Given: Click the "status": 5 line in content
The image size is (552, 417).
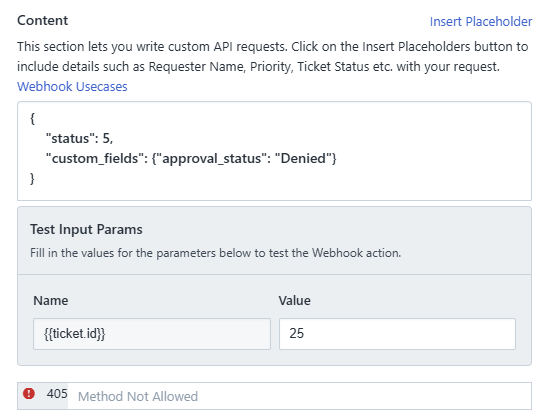Looking at the screenshot, I should [80, 139].
